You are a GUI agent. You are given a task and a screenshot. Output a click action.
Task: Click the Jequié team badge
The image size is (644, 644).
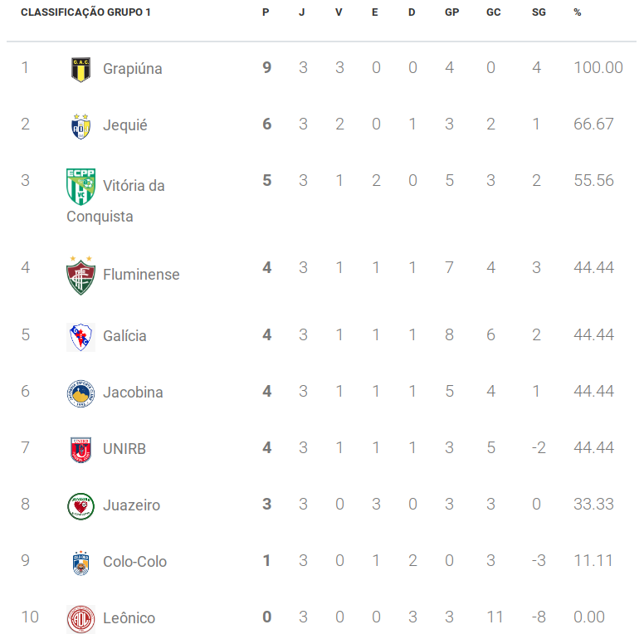(80, 126)
